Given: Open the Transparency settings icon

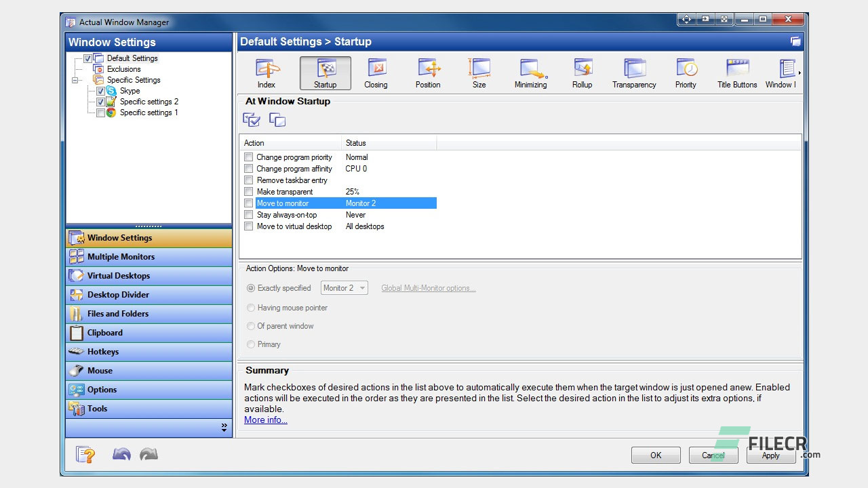Looking at the screenshot, I should (634, 73).
